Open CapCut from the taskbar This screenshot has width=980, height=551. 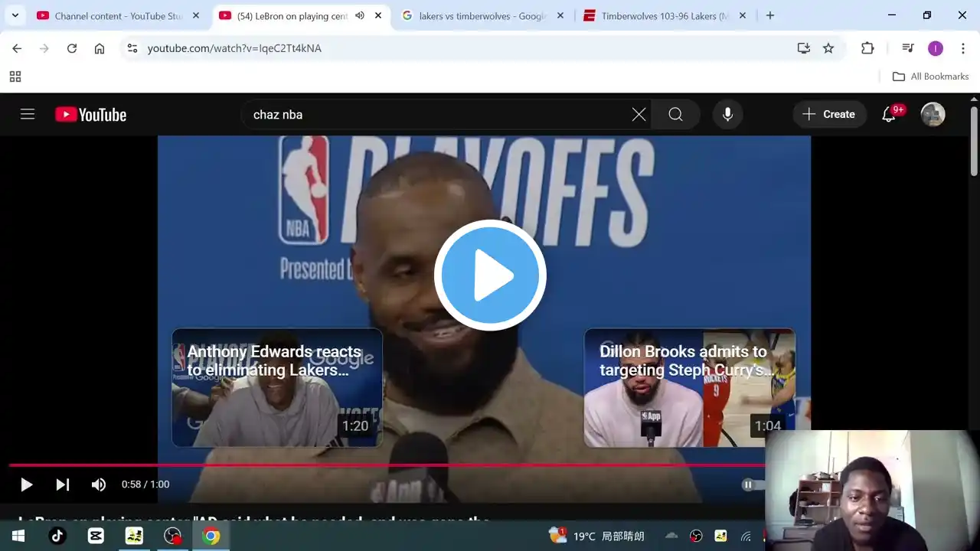pyautogui.click(x=96, y=536)
